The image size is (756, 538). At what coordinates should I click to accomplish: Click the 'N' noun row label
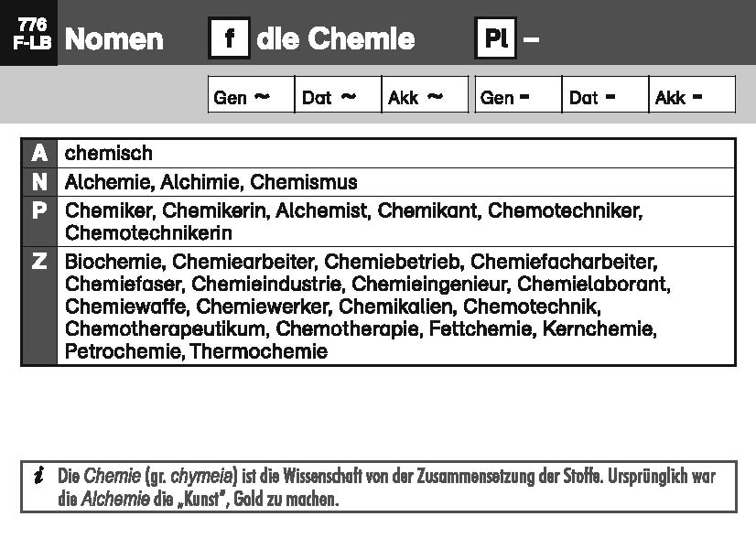click(38, 182)
